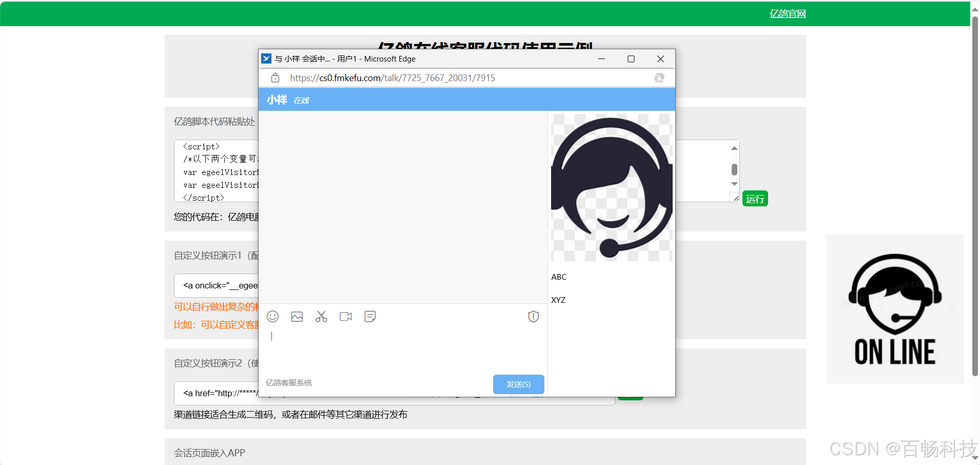
Task: Send the message with 发送(S) button
Action: pyautogui.click(x=519, y=384)
